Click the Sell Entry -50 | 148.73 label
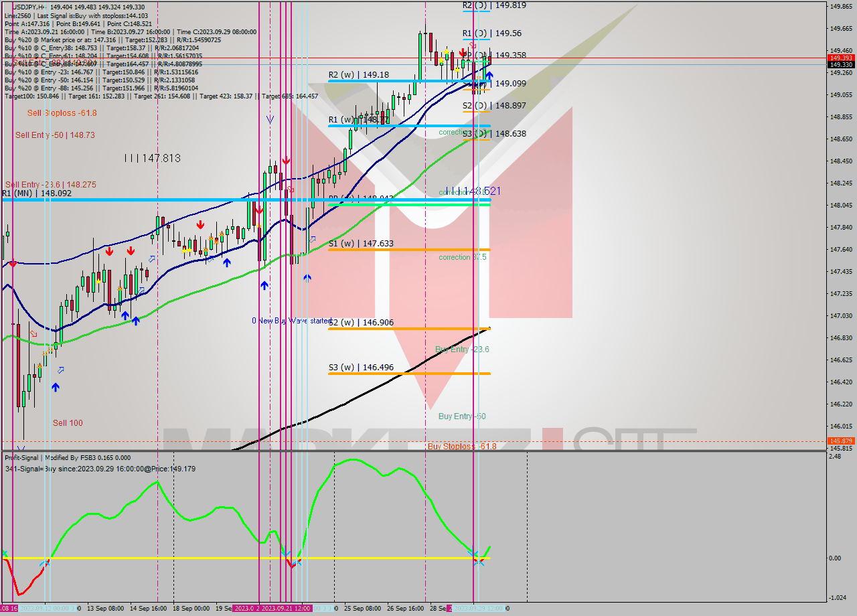Image resolution: width=857 pixels, height=616 pixels. 55,135
